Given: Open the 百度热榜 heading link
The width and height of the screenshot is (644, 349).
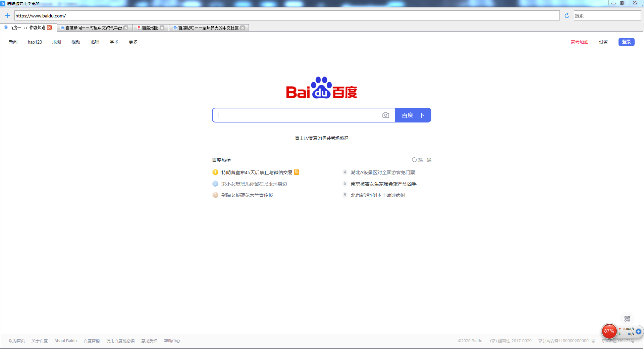Looking at the screenshot, I should 221,160.
